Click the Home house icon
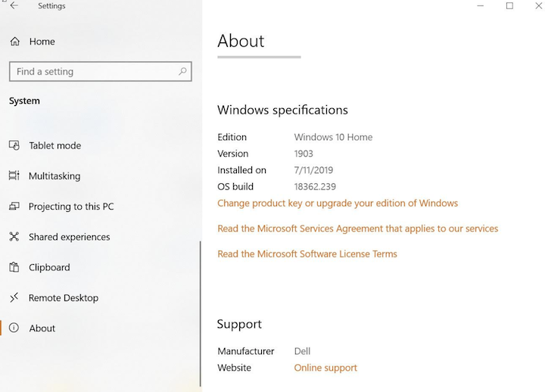545x392 pixels. click(x=14, y=42)
